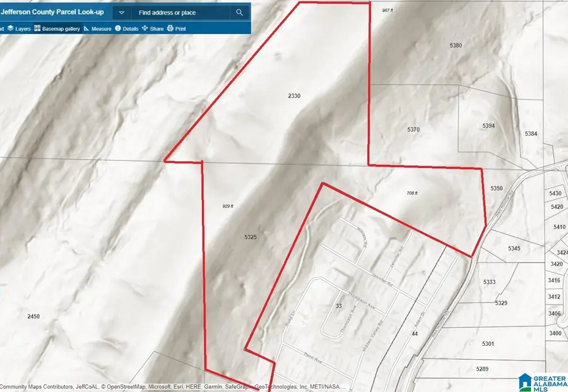Viewport: 568px width, 392px height.
Task: Click the search magnifying glass
Action: pyautogui.click(x=239, y=12)
